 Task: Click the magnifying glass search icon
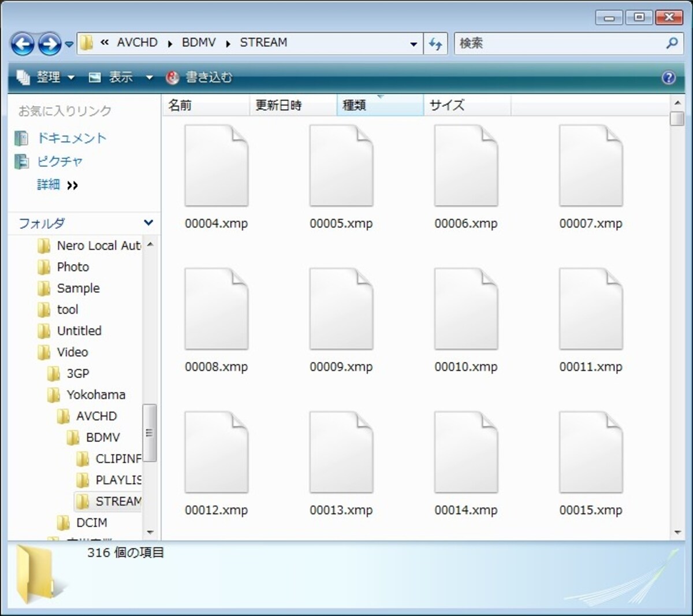pyautogui.click(x=672, y=43)
